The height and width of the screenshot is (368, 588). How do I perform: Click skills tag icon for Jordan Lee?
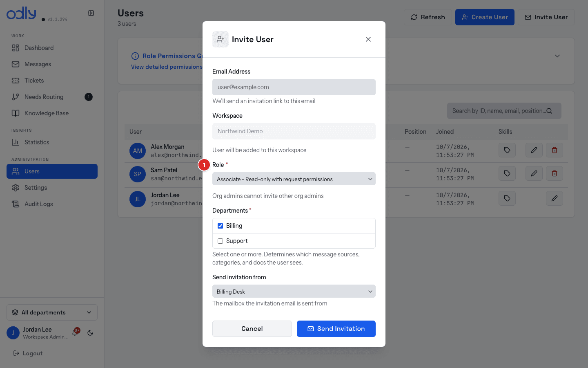point(507,198)
